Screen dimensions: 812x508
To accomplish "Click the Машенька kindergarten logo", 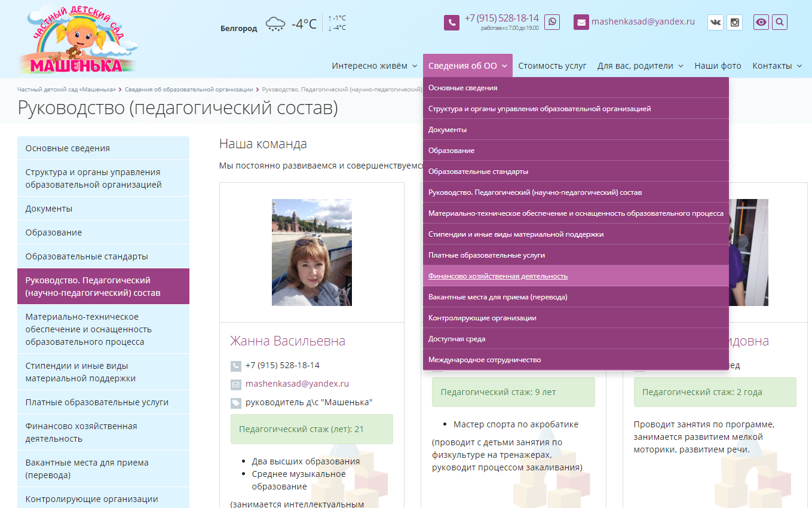I will [78, 39].
